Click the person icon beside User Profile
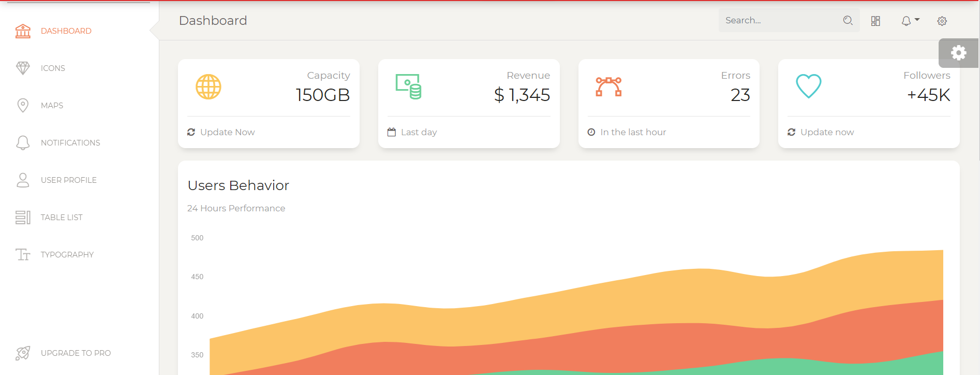The width and height of the screenshot is (980, 375). click(x=23, y=180)
